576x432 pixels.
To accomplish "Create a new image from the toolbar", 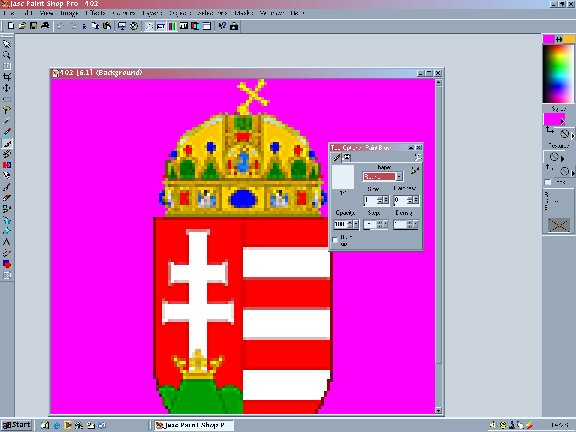I will click(x=11, y=26).
